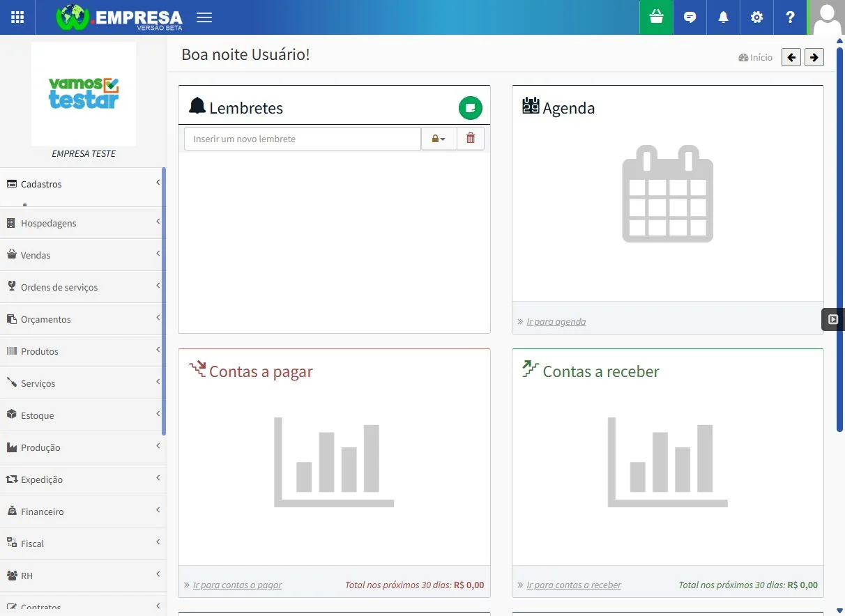
Task: Click the Lembretes panel heading
Action: point(246,108)
